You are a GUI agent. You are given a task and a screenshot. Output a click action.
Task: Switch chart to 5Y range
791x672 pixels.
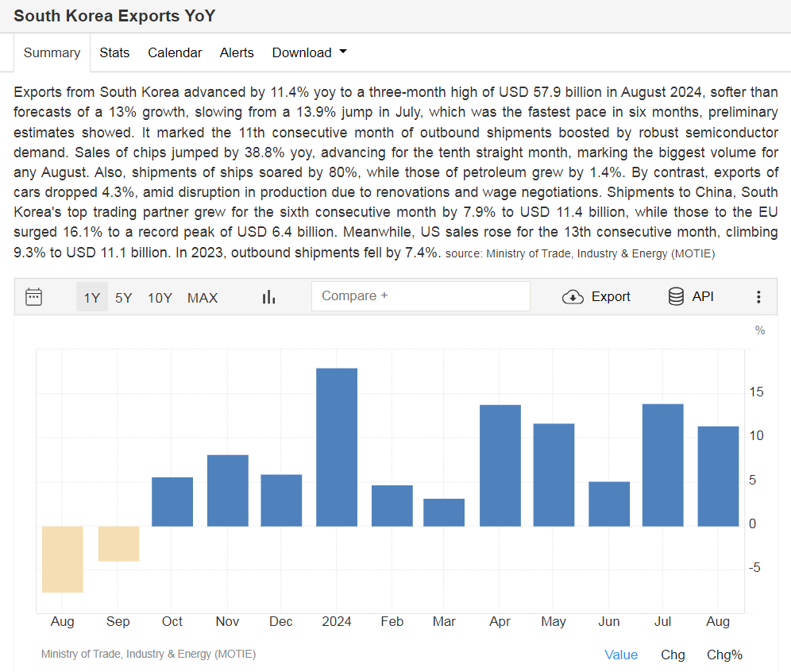pyautogui.click(x=124, y=298)
